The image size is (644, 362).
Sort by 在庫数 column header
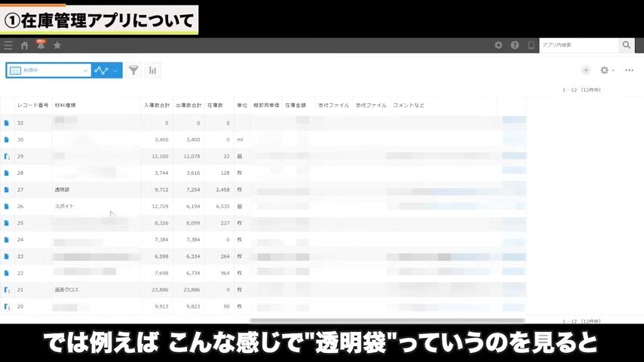pos(215,106)
